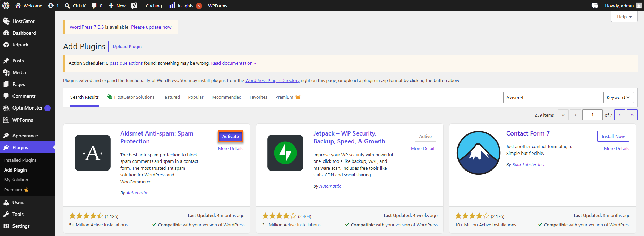This screenshot has width=644, height=236.
Task: Open the chat bubbles icon in admin bar
Action: pos(595,6)
